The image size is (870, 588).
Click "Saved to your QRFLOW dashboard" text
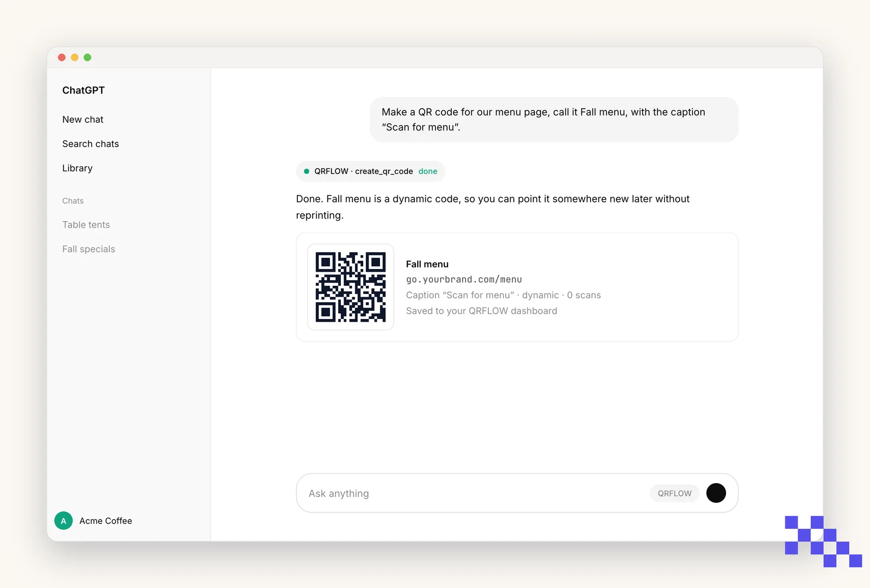pos(482,311)
